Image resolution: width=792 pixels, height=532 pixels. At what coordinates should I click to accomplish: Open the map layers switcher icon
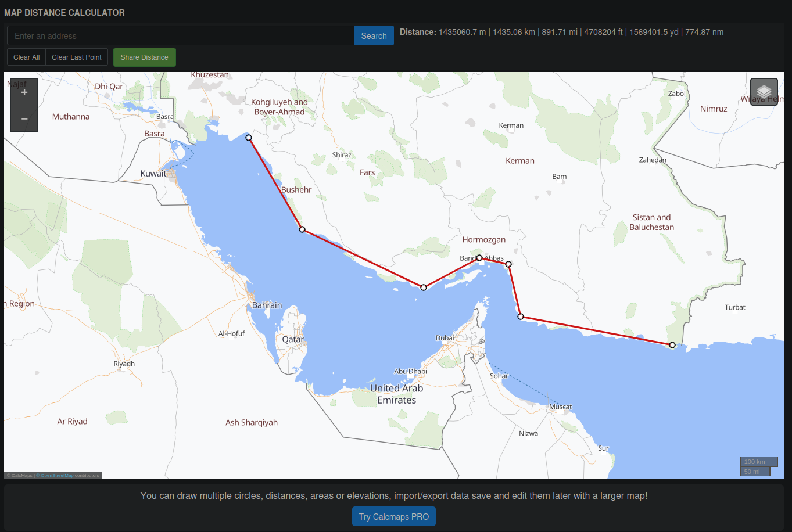[764, 92]
